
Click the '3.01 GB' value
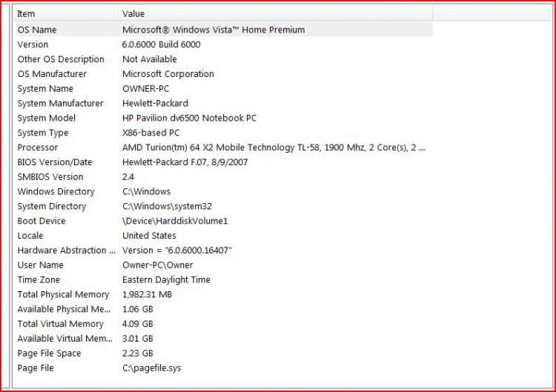click(x=138, y=339)
